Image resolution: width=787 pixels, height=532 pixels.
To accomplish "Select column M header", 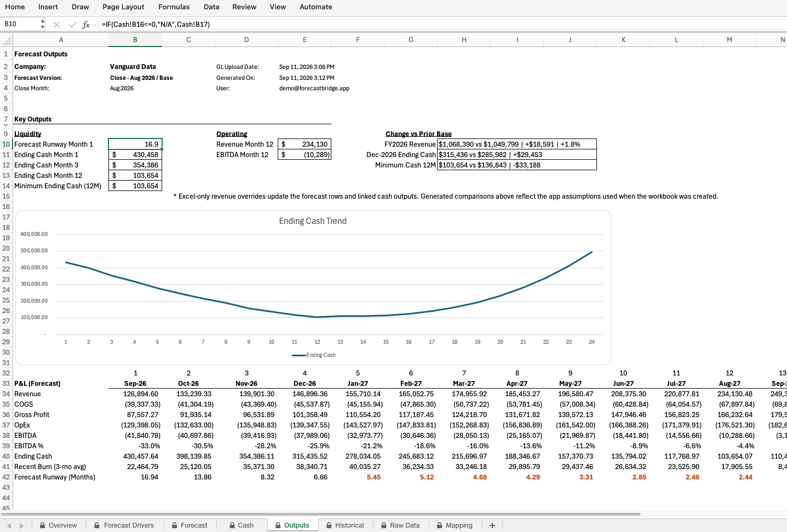I will click(729, 40).
